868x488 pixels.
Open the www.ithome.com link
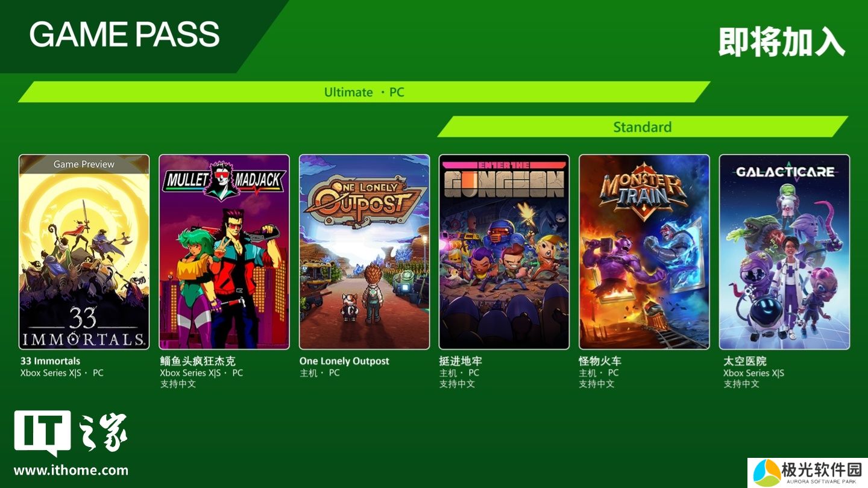click(x=71, y=471)
